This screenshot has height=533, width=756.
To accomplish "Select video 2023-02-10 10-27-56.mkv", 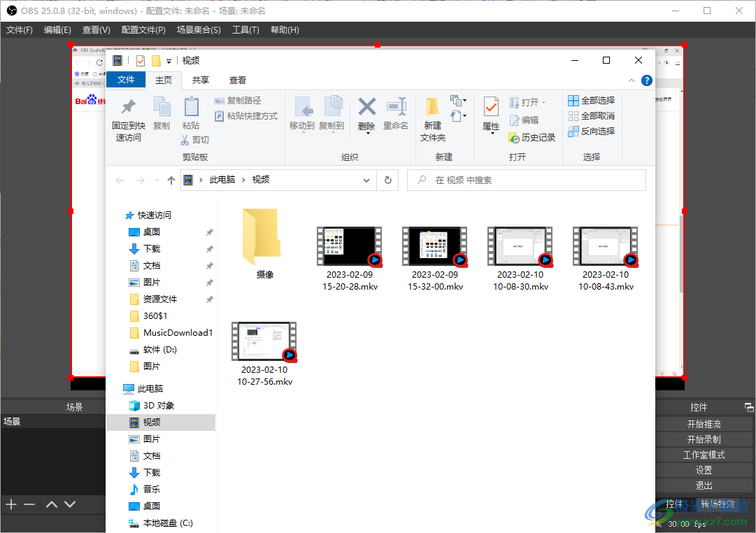I will [x=264, y=354].
